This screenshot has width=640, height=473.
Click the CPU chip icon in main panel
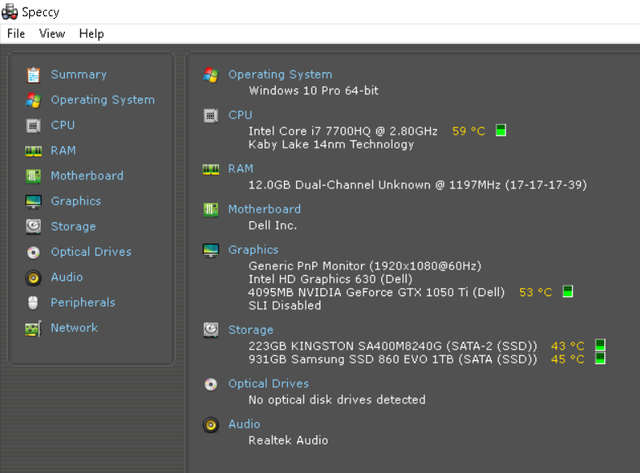click(211, 116)
